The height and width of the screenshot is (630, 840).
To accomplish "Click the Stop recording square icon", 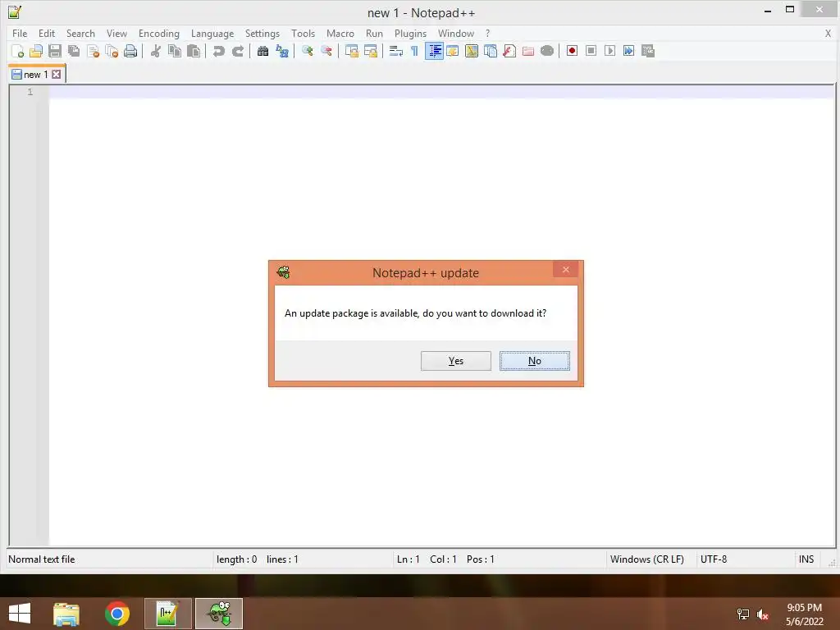I will pyautogui.click(x=591, y=51).
